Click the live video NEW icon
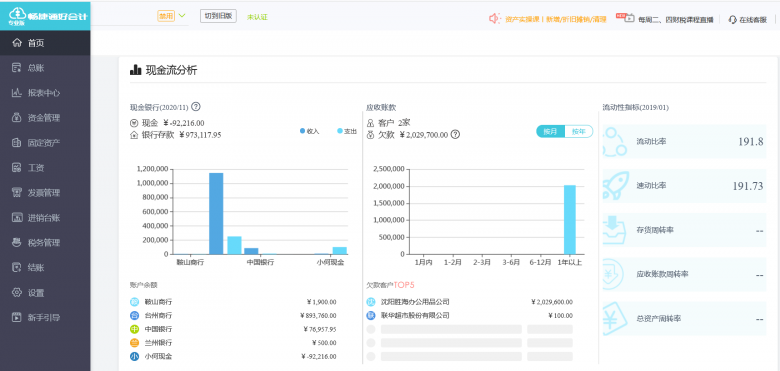 (x=626, y=18)
